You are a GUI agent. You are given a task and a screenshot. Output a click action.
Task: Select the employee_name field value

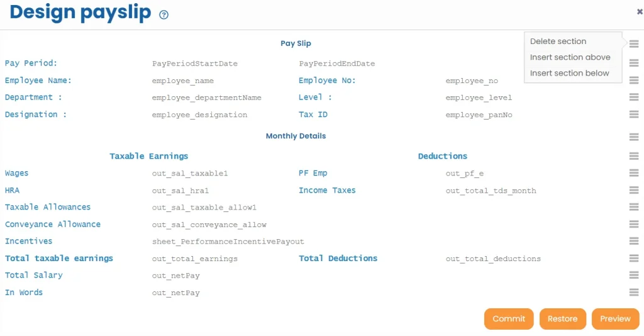coord(182,81)
